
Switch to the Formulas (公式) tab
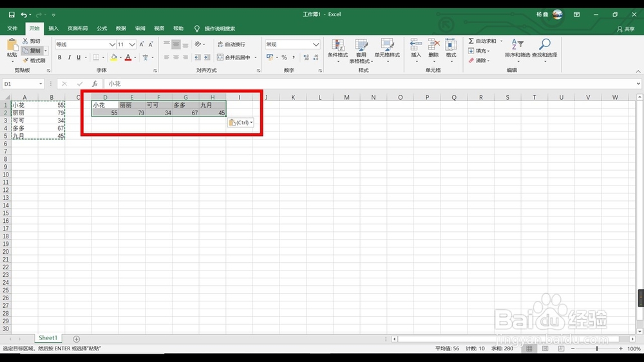click(102, 28)
